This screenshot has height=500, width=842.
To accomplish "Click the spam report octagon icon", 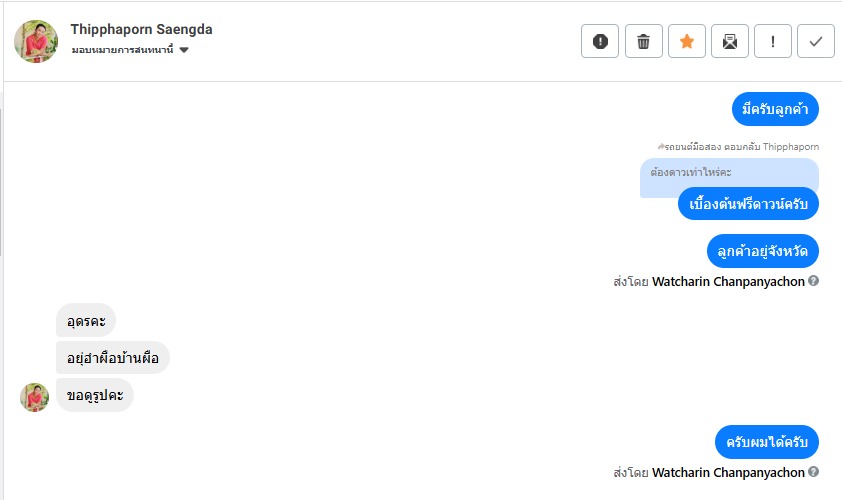I will click(x=600, y=41).
